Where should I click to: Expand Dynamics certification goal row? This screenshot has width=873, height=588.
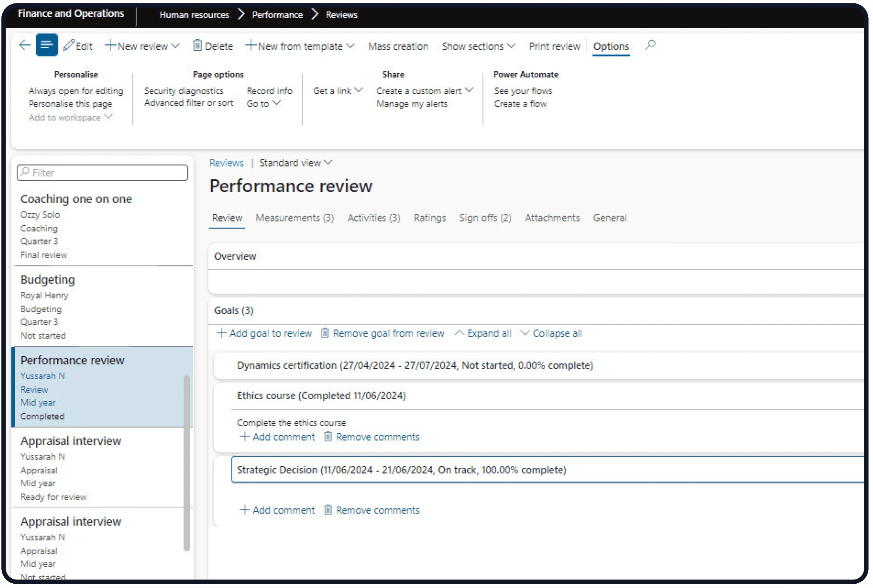click(x=539, y=365)
